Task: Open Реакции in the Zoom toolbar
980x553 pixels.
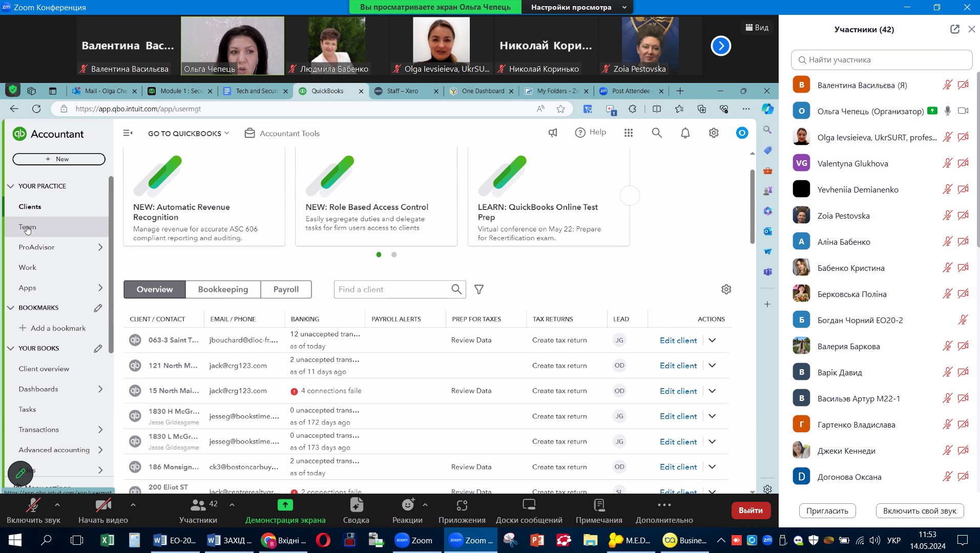Action: tap(407, 511)
